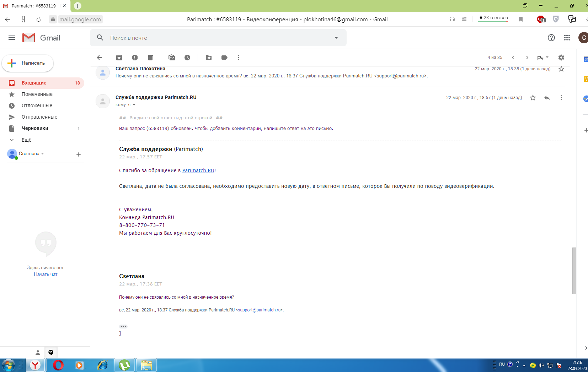Delete the conversation with trash icon
This screenshot has width=588, height=375.
coord(150,58)
